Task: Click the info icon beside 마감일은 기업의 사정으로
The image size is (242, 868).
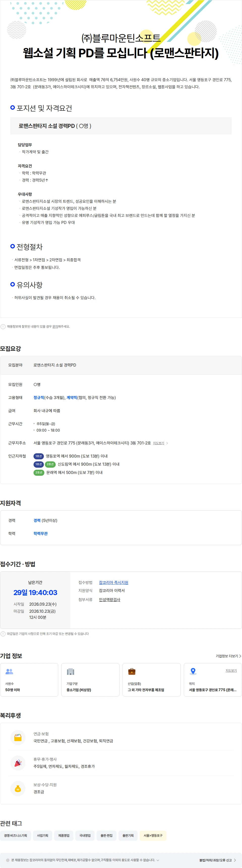Action: tap(3, 634)
